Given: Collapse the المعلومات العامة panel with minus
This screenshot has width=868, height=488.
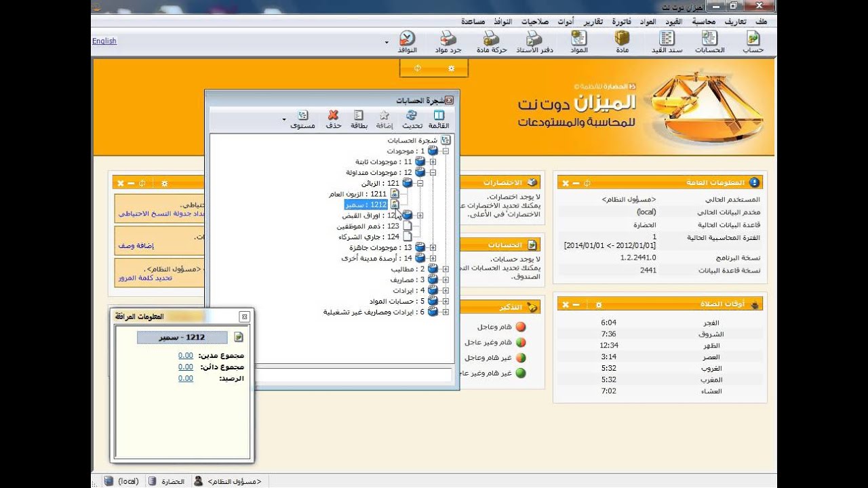Looking at the screenshot, I should 576,183.
